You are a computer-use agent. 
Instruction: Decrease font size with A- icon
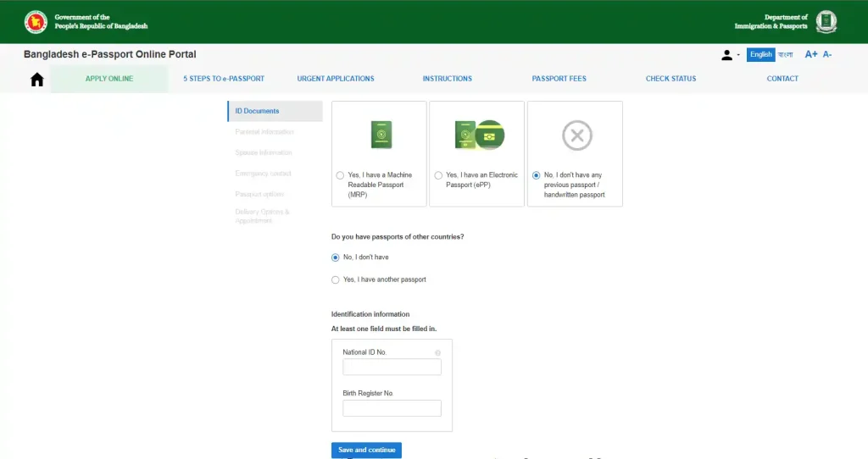click(x=827, y=54)
